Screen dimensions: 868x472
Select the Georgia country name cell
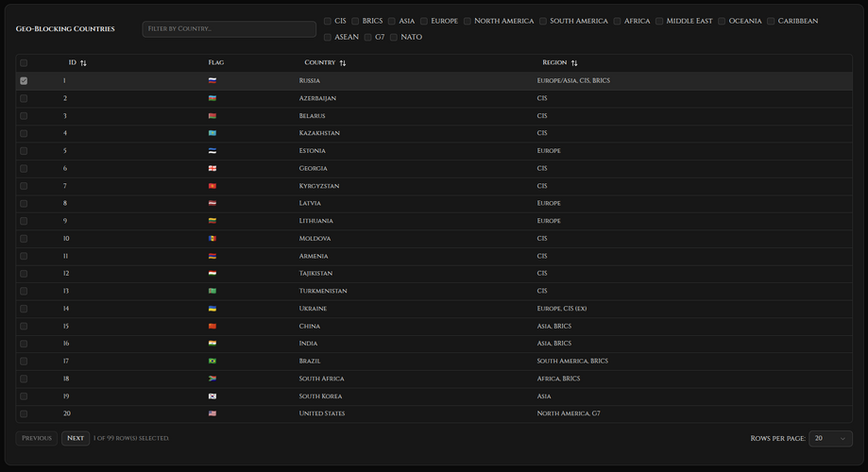(313, 168)
